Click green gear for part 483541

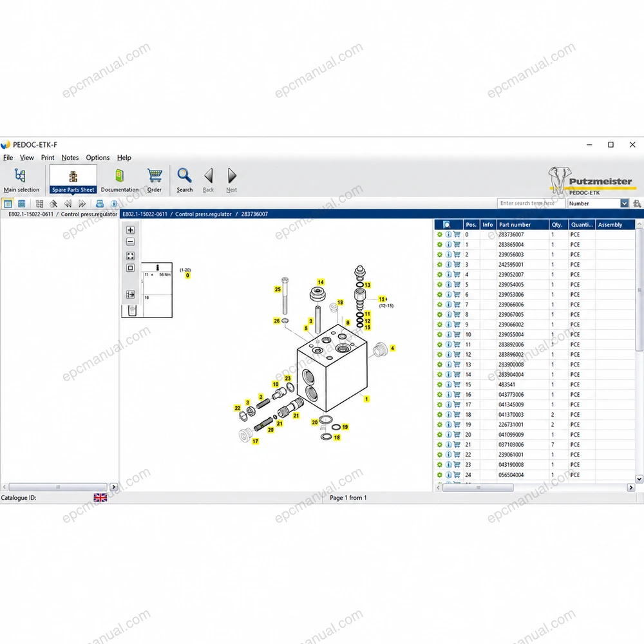point(439,385)
